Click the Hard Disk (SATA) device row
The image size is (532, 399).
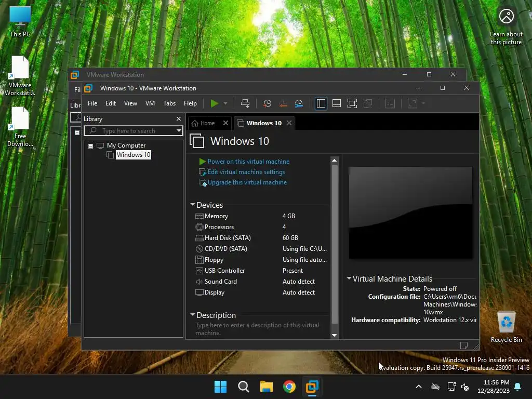tap(261, 238)
